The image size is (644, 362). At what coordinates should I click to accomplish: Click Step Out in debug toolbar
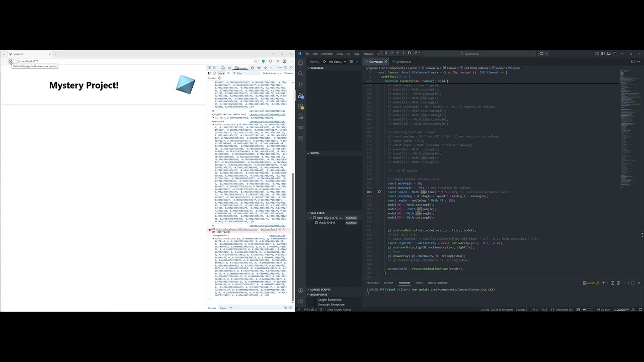coord(404,53)
